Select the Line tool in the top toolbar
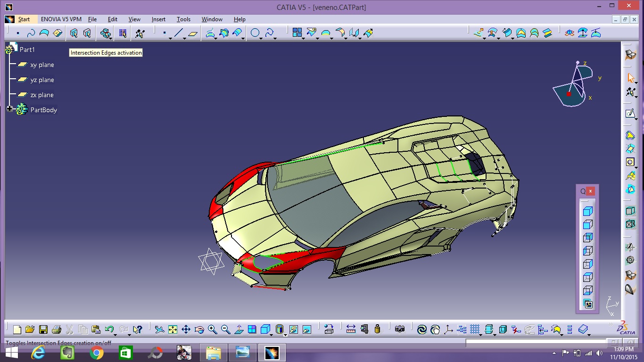 (x=178, y=33)
